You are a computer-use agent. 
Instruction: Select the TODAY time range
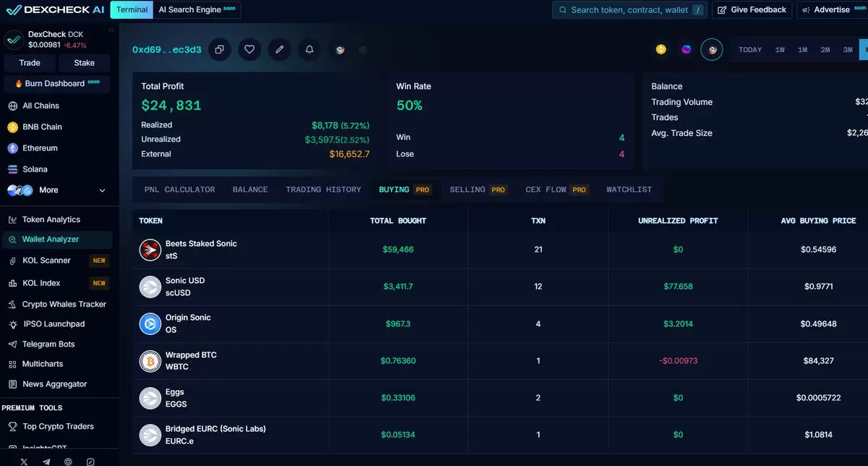(x=750, y=50)
